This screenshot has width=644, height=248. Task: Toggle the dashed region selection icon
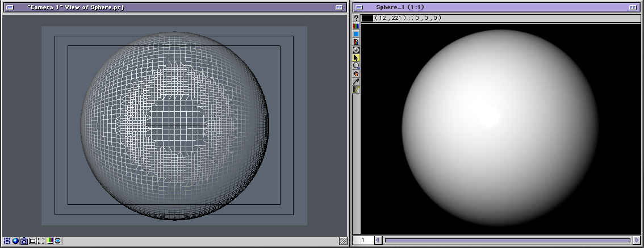[x=41, y=241]
